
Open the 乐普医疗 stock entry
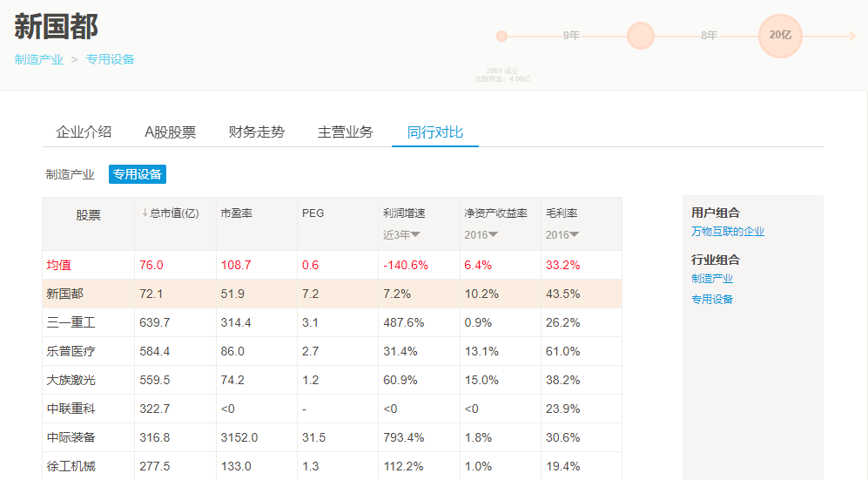[71, 351]
